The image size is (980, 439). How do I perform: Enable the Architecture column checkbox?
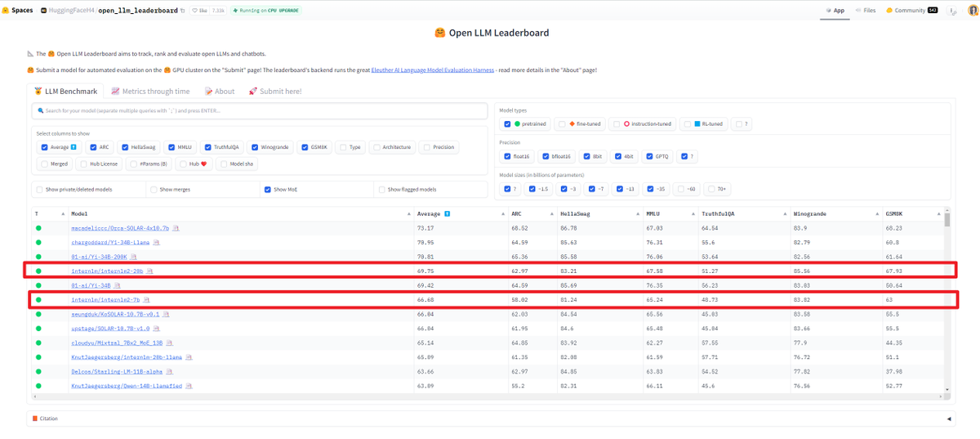point(376,147)
